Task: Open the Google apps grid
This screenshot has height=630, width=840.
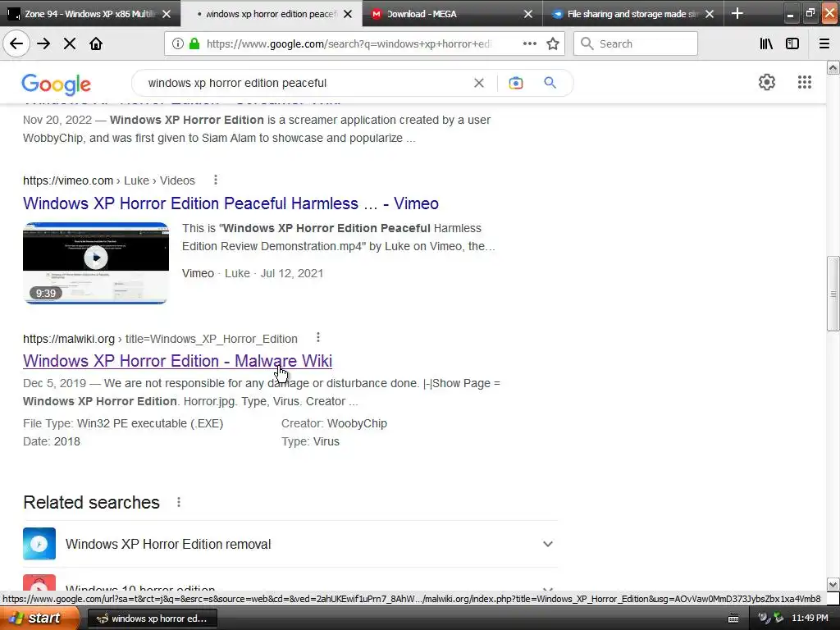Action: [804, 82]
